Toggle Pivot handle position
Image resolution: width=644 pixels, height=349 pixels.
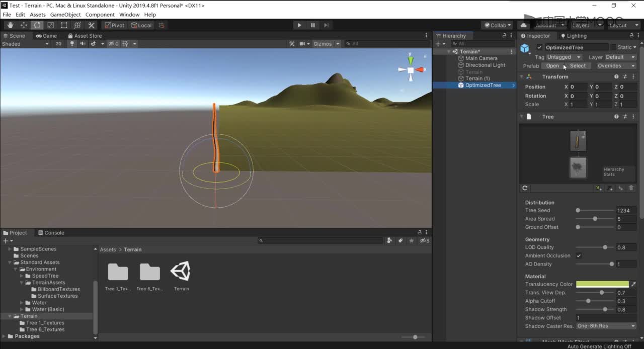pyautogui.click(x=114, y=25)
